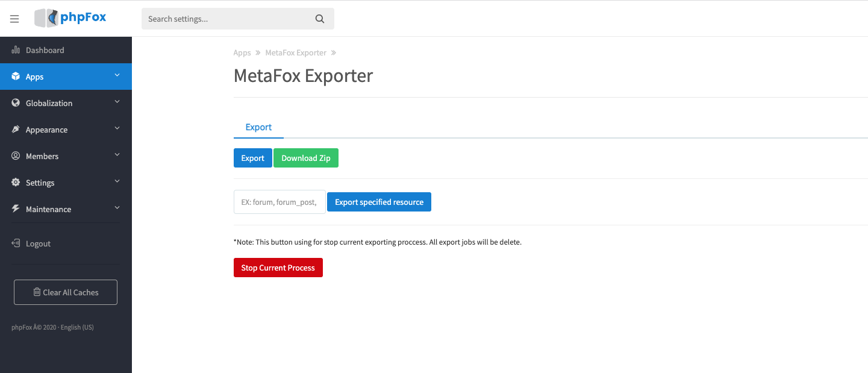Open Maintenance sidebar section
The image size is (868, 373).
(66, 209)
